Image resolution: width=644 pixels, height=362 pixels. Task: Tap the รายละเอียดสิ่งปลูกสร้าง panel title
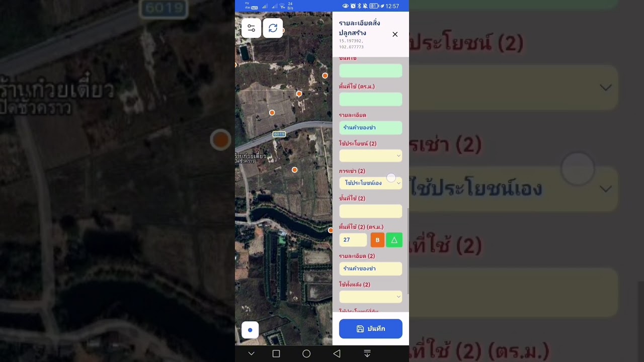pos(359,28)
